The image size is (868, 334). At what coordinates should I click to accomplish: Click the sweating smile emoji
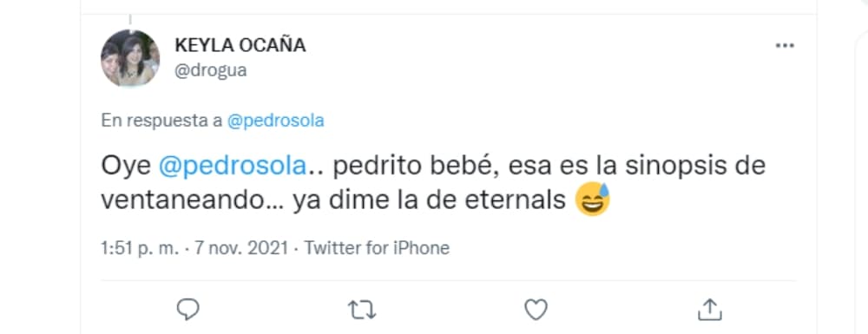592,200
